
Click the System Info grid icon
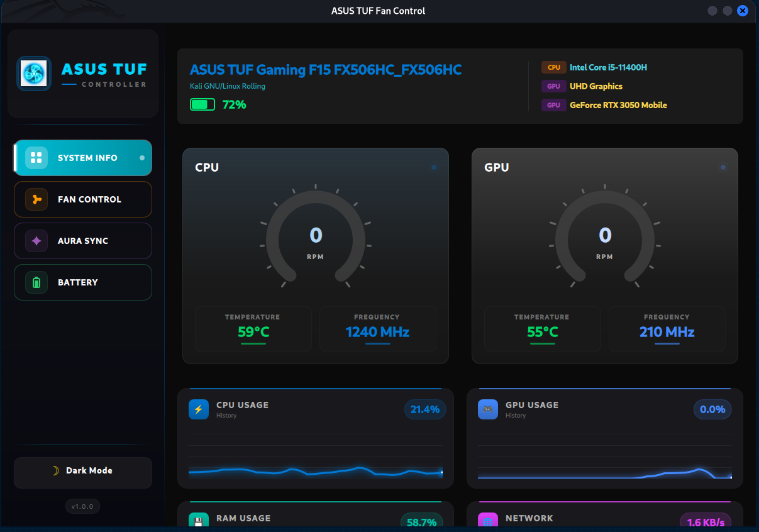(36, 158)
